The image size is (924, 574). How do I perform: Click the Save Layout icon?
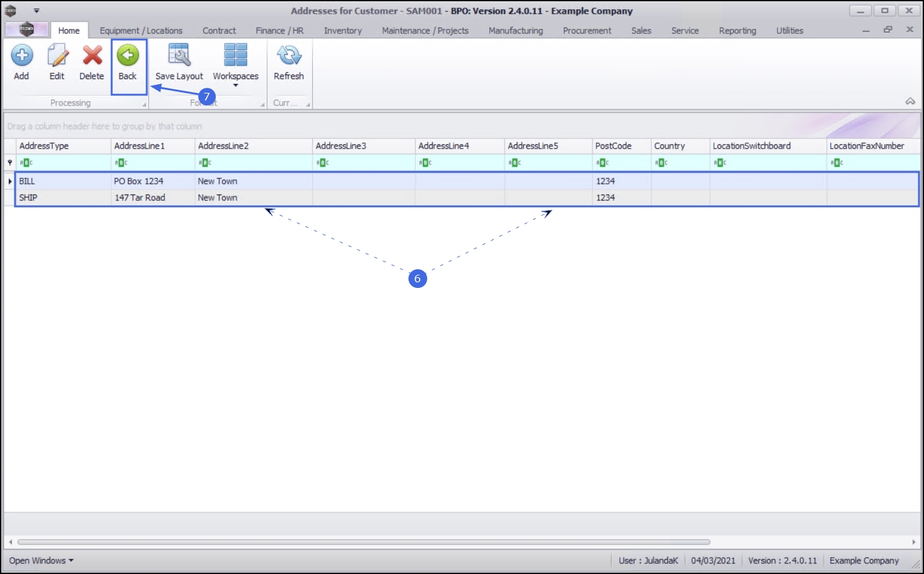click(x=179, y=55)
